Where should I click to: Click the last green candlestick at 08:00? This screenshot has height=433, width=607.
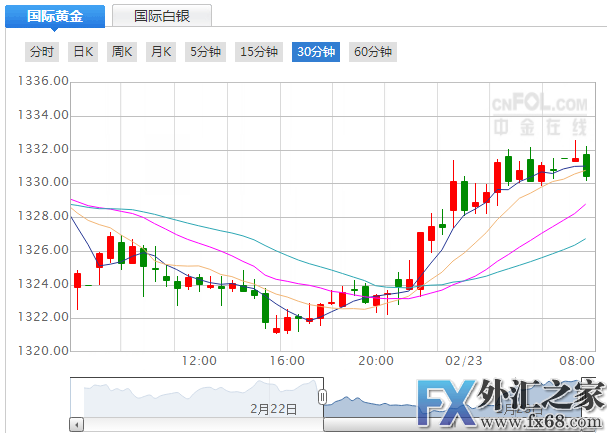pos(586,165)
